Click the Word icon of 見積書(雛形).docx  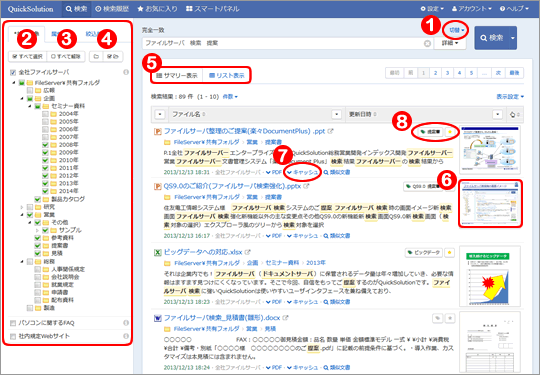click(x=157, y=318)
